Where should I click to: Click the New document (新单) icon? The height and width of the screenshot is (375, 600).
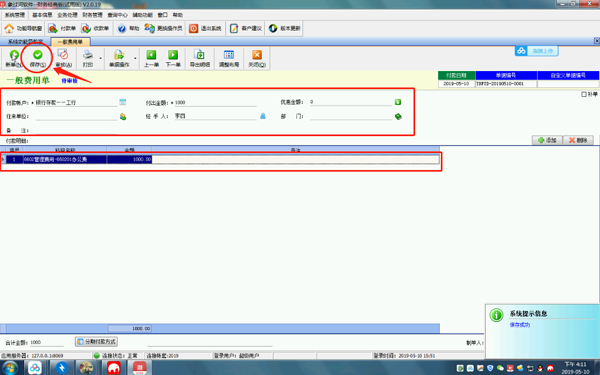pos(14,55)
